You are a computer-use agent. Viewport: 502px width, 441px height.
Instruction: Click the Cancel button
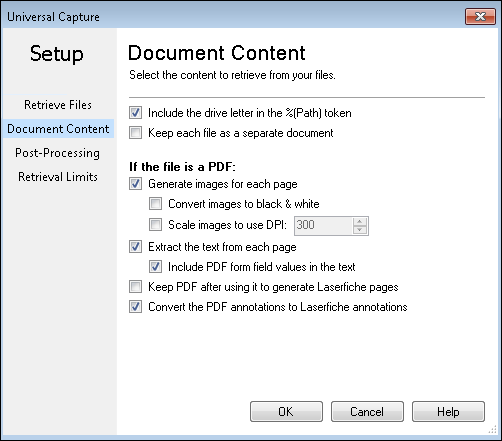367,412
